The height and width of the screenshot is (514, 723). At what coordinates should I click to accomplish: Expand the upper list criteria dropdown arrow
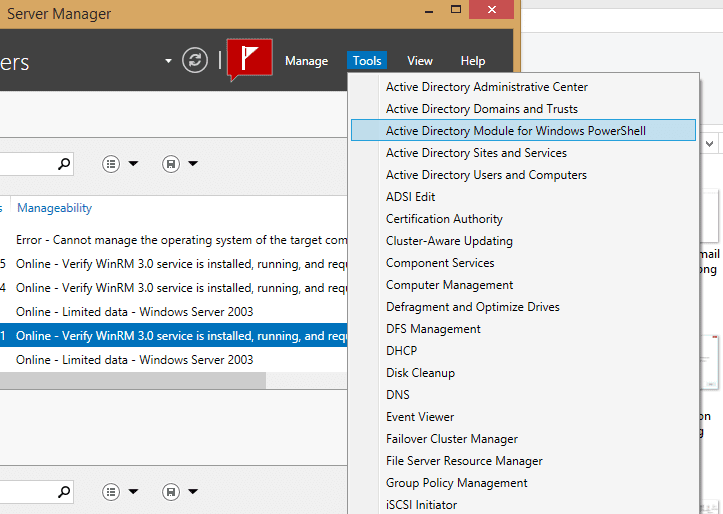[x=133, y=164]
